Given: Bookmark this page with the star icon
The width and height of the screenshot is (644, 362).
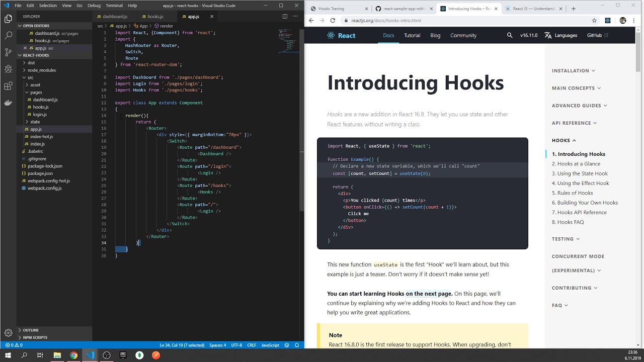Looking at the screenshot, I should 594,21.
